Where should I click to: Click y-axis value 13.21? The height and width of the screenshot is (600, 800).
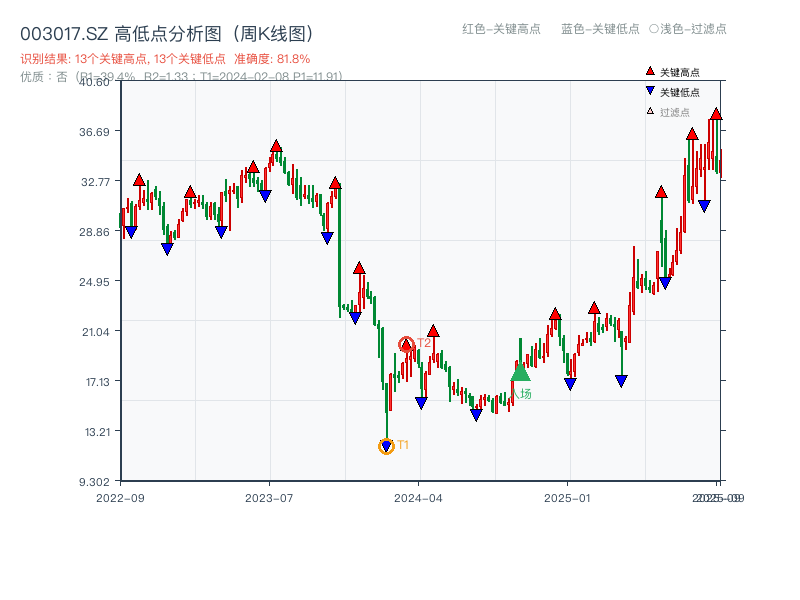pos(97,432)
